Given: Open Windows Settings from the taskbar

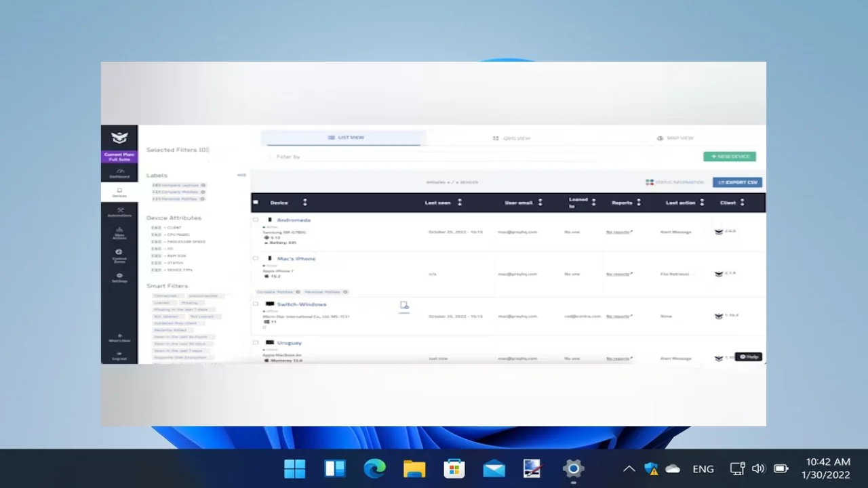Looking at the screenshot, I should tap(573, 468).
